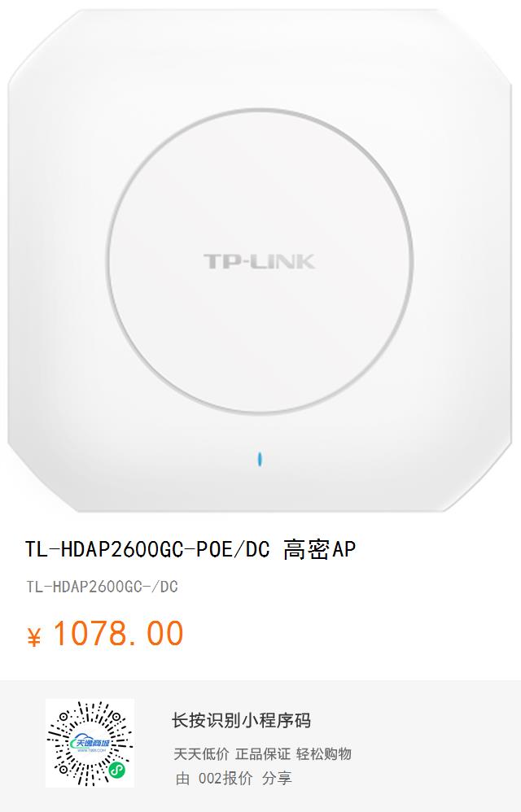Click the 002报价 sharer name
This screenshot has width=521, height=812.
tap(225, 778)
